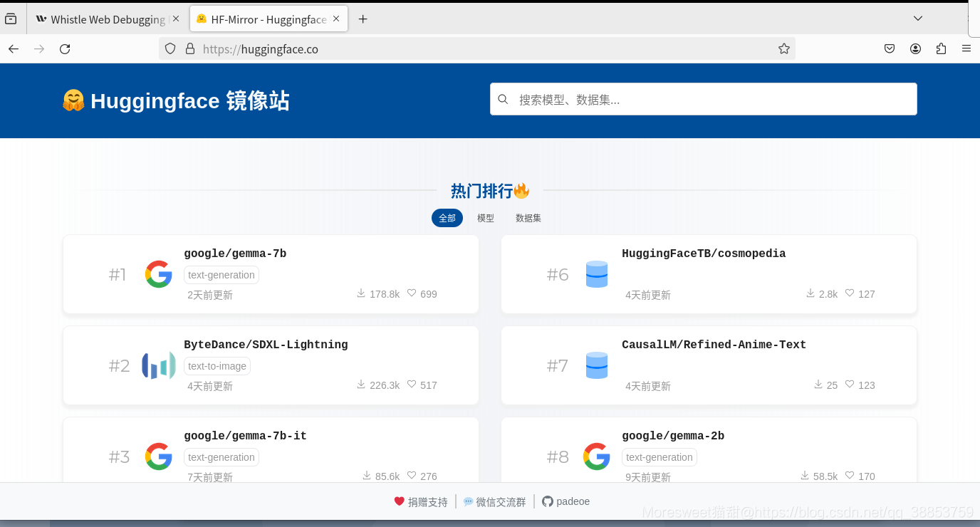The image size is (980, 527).
Task: Close the Whistle Web Debugging tab
Action: [x=176, y=19]
